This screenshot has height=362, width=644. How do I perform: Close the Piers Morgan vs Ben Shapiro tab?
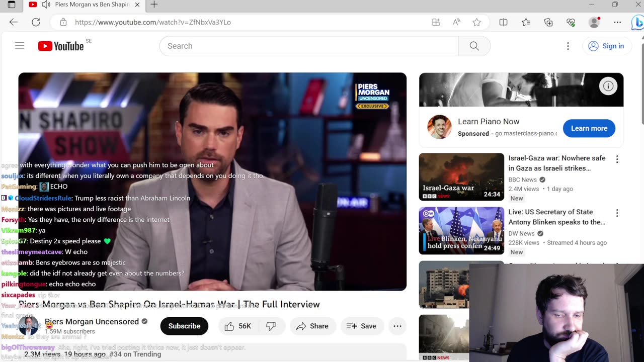pos(137,5)
